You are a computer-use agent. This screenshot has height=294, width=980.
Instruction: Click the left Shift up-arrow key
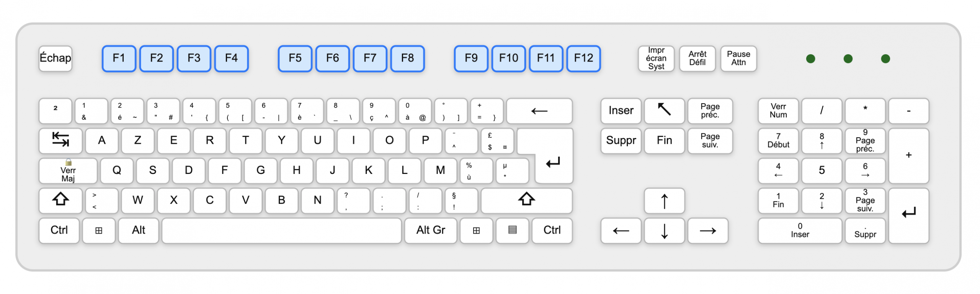click(x=60, y=200)
